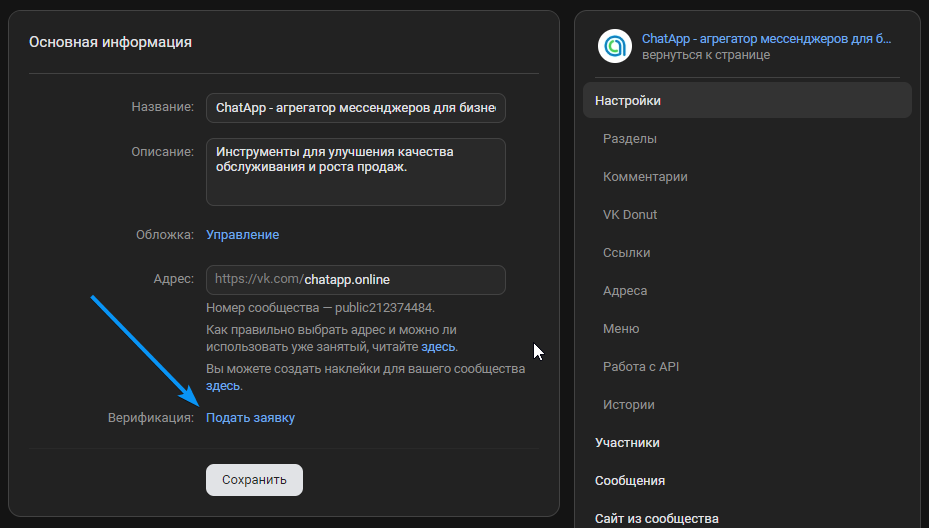Open the Управление cover link
This screenshot has height=528, width=929.
point(242,235)
